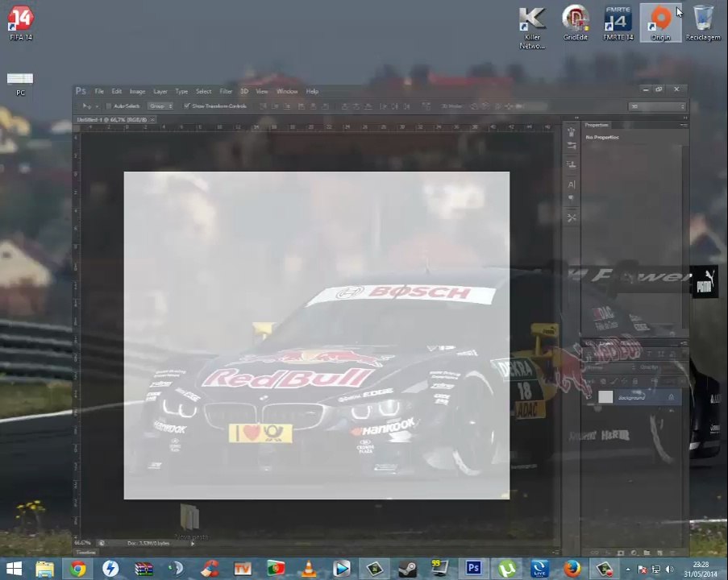728x580 pixels.
Task: Select the Nova pasta folder on desktop
Action: [x=190, y=522]
